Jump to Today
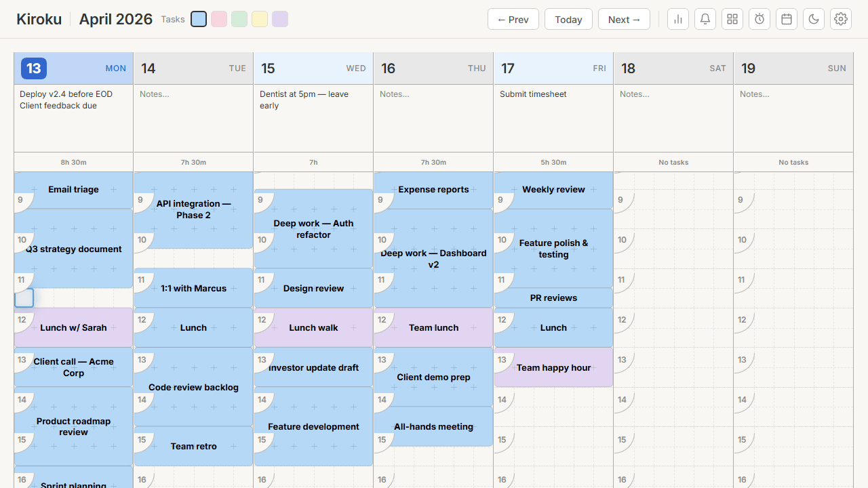Screen dimensions: 868x488 pyautogui.click(x=568, y=18)
